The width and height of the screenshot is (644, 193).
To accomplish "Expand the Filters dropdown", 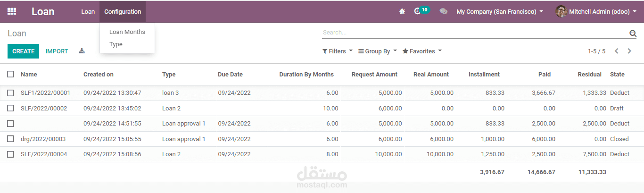I will [x=338, y=51].
